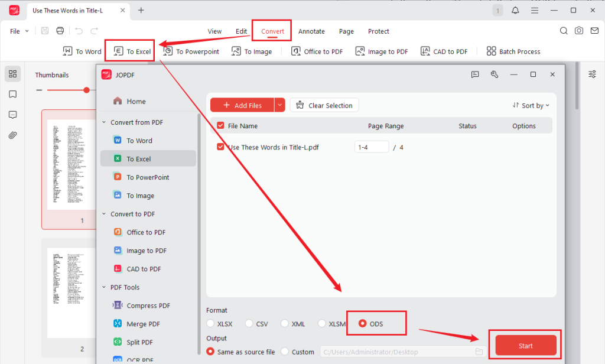Open the Bookmarks panel icon in sidebar
The image size is (605, 364).
pos(13,94)
